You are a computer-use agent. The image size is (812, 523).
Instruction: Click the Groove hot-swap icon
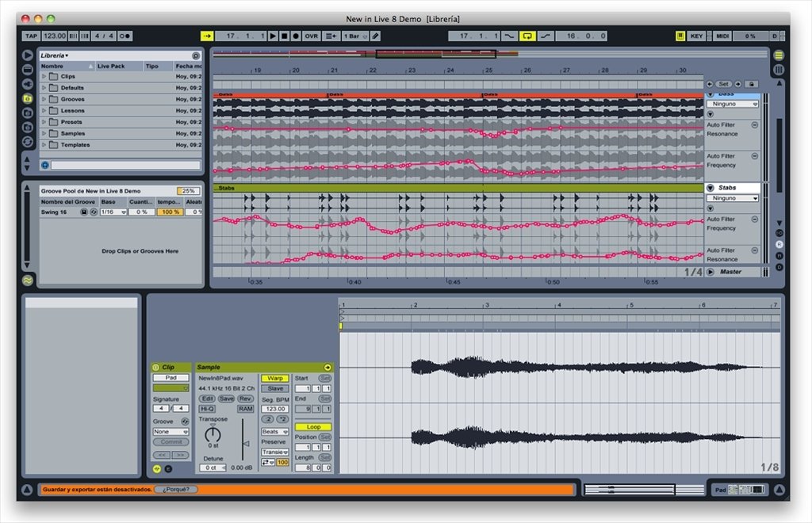pyautogui.click(x=185, y=422)
